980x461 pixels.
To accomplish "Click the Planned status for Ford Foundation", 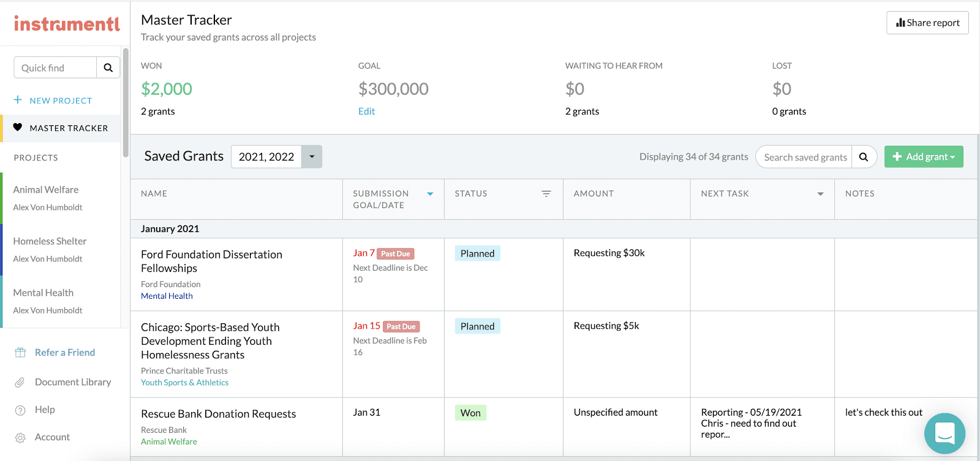I will coord(477,253).
